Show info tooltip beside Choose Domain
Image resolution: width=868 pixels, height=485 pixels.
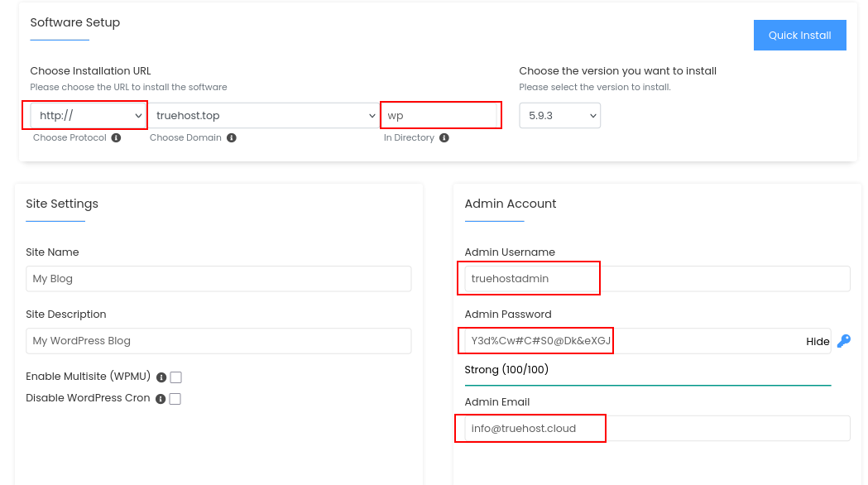pyautogui.click(x=232, y=138)
